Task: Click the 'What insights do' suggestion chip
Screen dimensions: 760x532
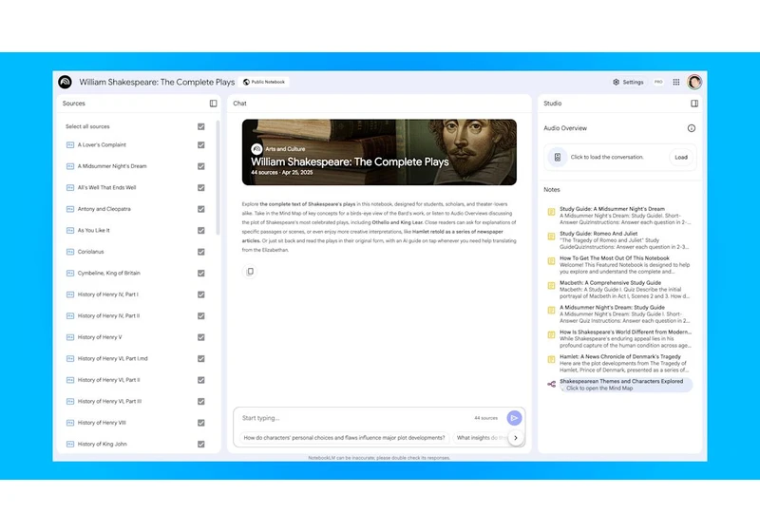Action: click(481, 438)
